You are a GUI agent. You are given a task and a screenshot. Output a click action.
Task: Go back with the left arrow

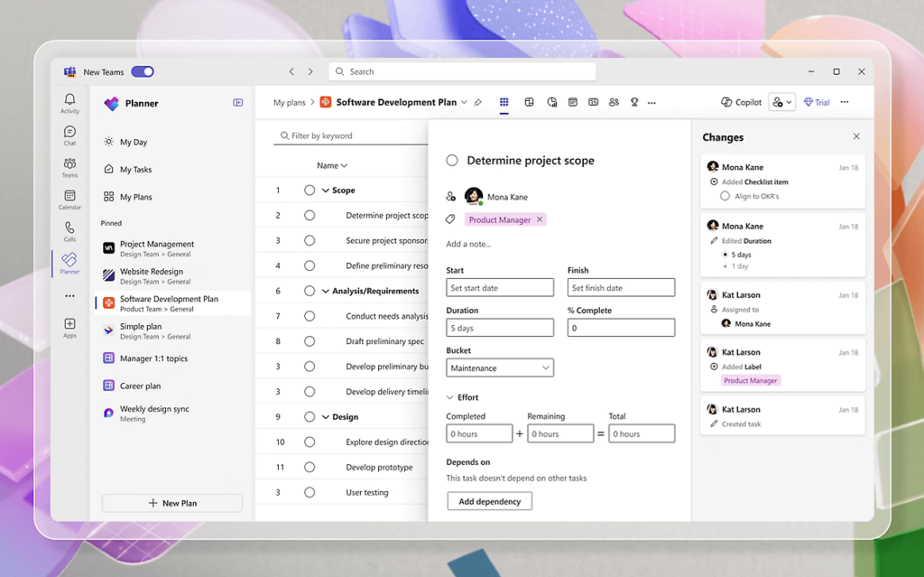pyautogui.click(x=291, y=71)
